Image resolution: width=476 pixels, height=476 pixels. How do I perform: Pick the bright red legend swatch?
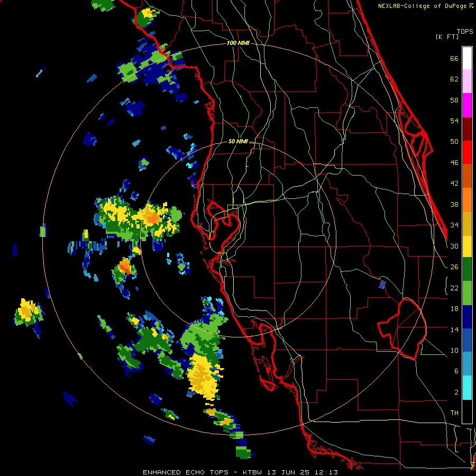467,152
